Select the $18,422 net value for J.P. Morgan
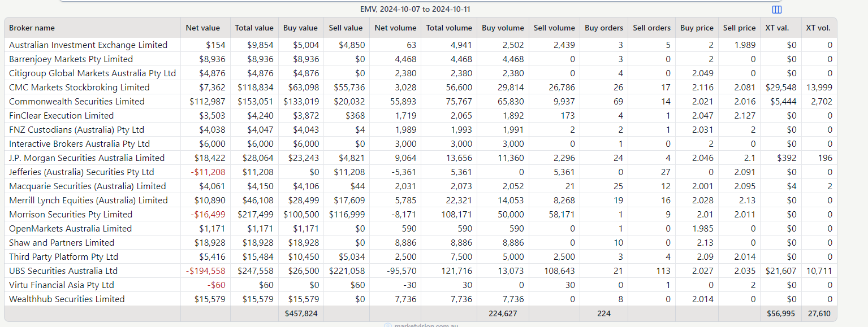Viewport: 868px width, 327px height. point(210,158)
